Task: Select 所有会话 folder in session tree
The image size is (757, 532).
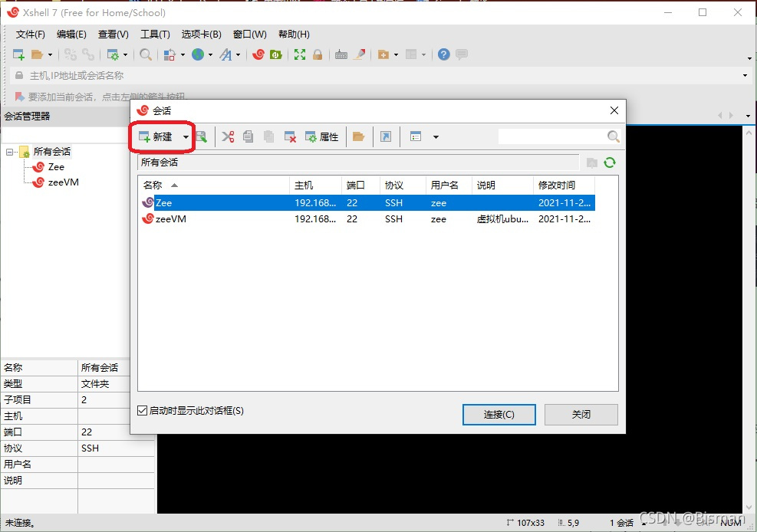Action: (51, 152)
